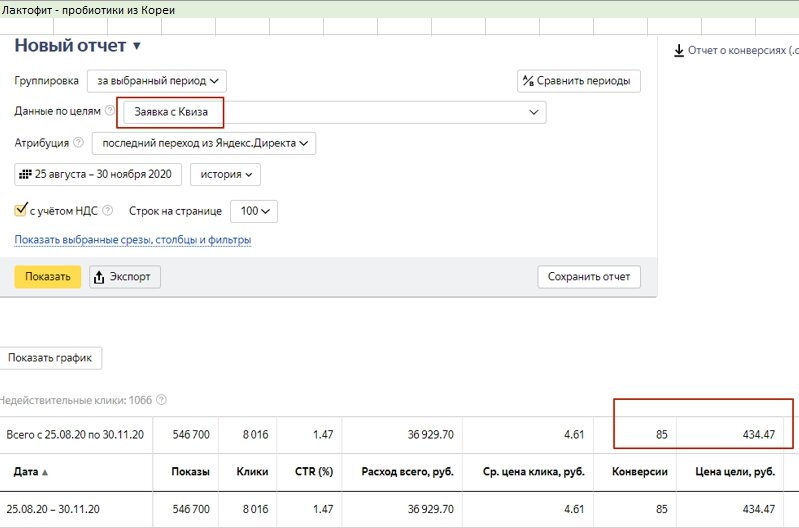Open Строк на странице 100 dropdown
The height and width of the screenshot is (528, 799).
click(x=254, y=211)
